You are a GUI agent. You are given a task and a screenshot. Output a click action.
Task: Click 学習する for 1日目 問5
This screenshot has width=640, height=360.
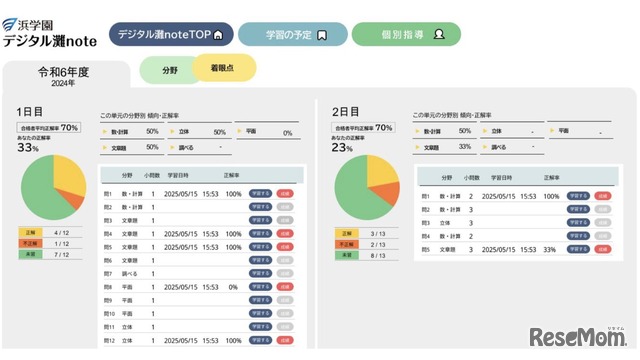click(260, 247)
